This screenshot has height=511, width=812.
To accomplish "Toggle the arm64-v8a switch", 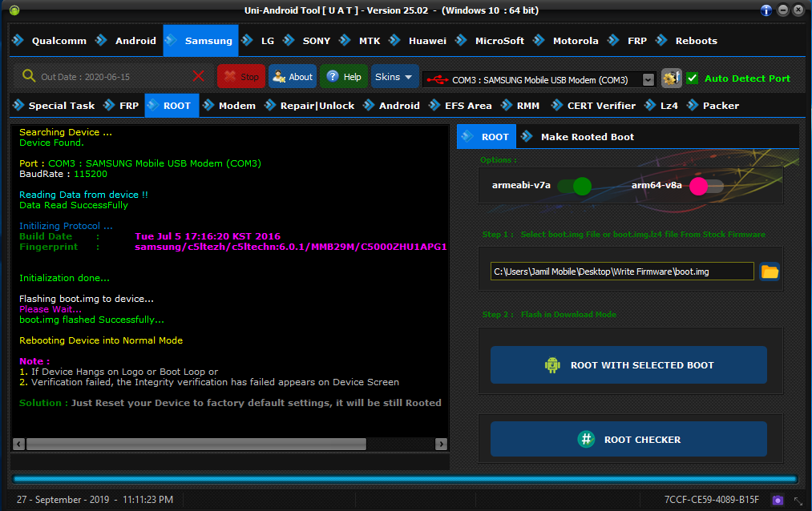I will pyautogui.click(x=706, y=186).
